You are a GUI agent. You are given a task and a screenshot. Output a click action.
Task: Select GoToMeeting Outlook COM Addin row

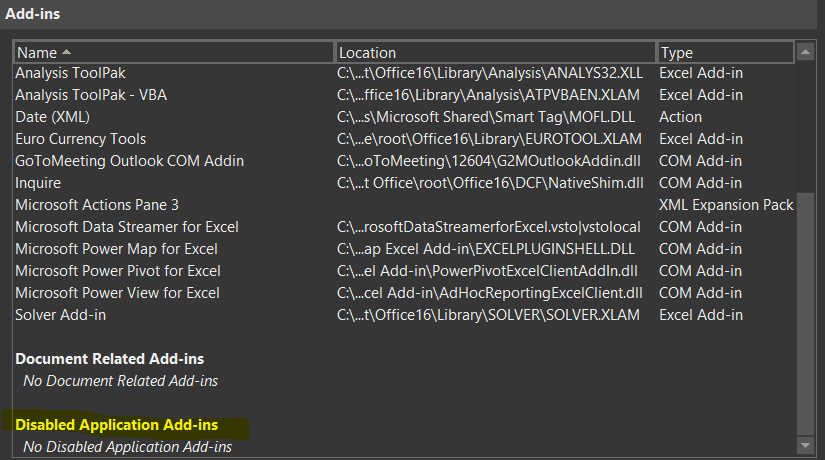click(404, 161)
